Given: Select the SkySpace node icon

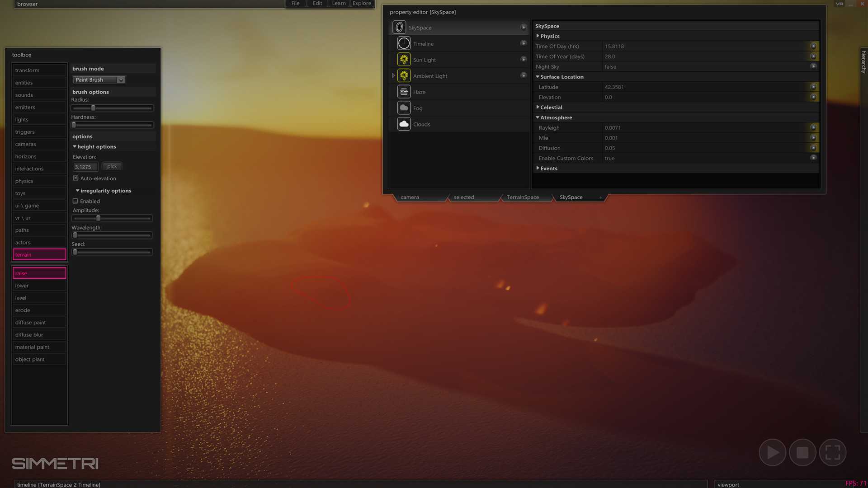Looking at the screenshot, I should pos(399,28).
